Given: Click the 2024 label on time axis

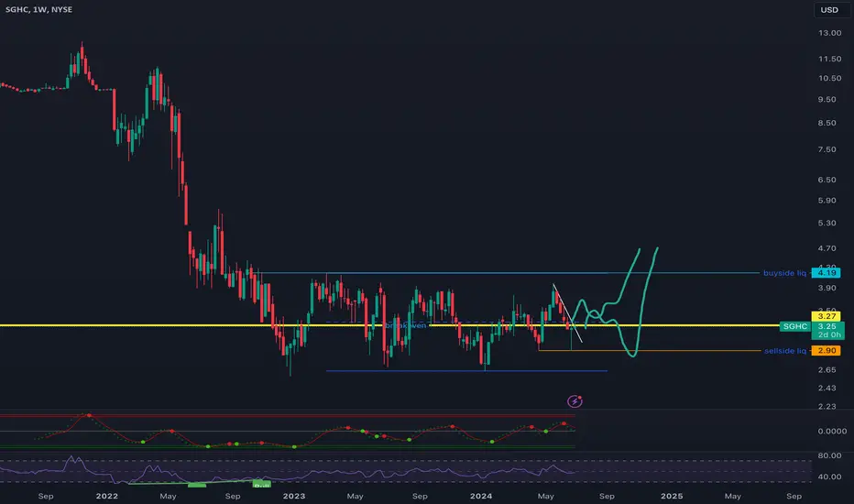Looking at the screenshot, I should pos(481,496).
